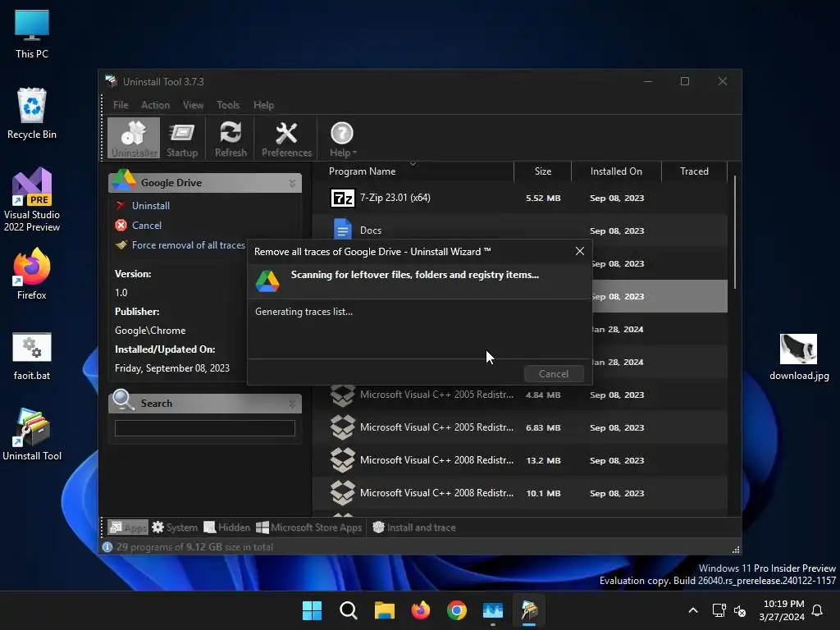Click the info icon in status bar
The width and height of the screenshot is (840, 630).
pyautogui.click(x=107, y=547)
